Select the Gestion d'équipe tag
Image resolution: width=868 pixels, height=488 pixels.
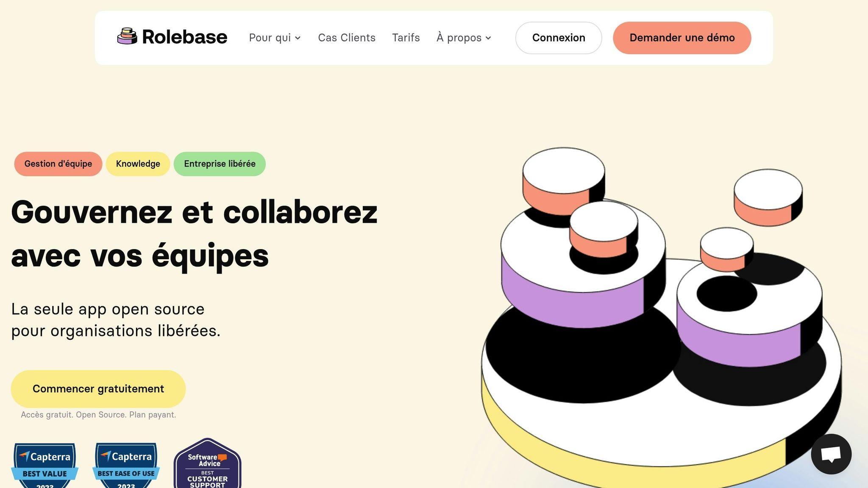pos(58,164)
